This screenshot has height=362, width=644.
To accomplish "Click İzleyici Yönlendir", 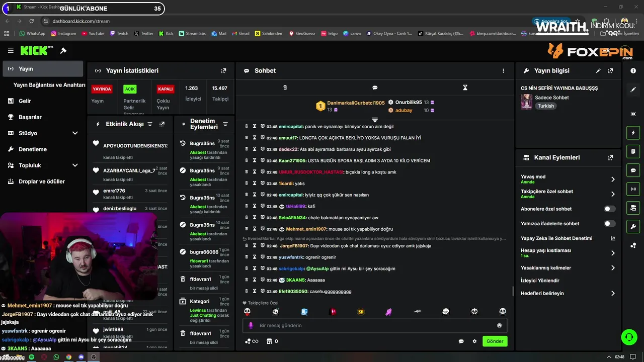I will point(540,281).
